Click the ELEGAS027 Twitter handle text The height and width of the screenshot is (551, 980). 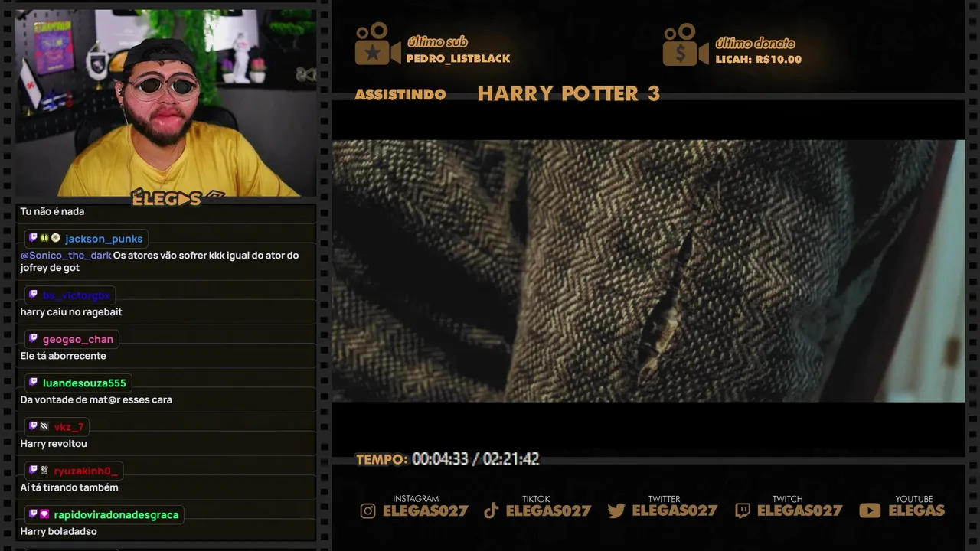pyautogui.click(x=675, y=510)
